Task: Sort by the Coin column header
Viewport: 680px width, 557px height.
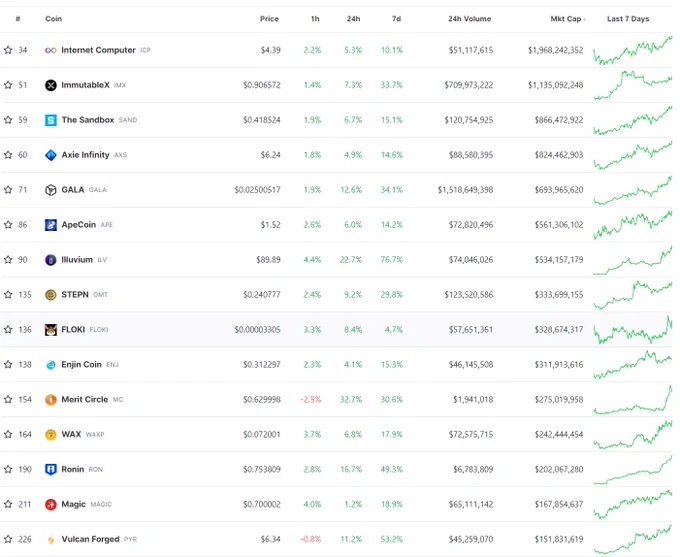Action: pyautogui.click(x=53, y=19)
